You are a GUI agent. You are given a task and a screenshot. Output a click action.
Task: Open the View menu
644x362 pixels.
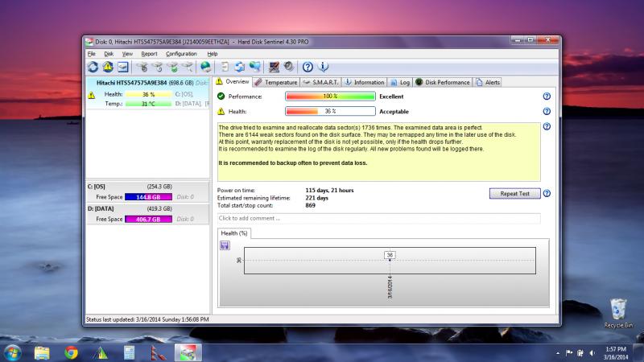127,54
